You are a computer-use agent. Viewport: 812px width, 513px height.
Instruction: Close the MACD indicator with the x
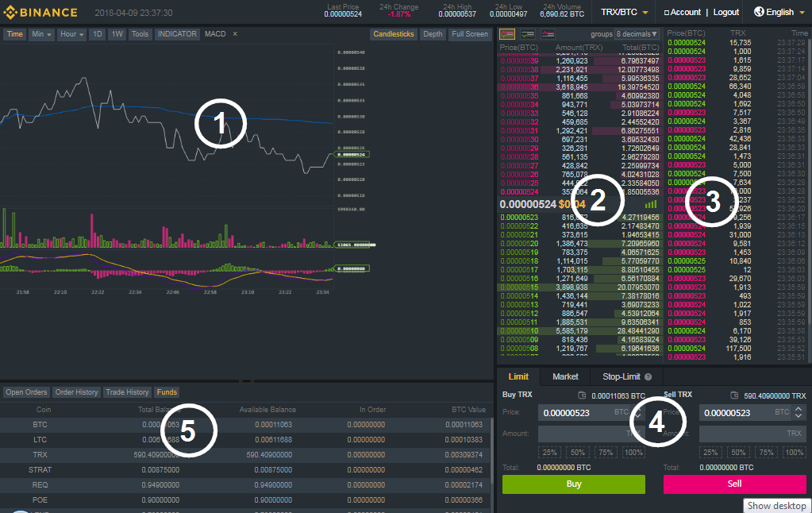tap(235, 33)
